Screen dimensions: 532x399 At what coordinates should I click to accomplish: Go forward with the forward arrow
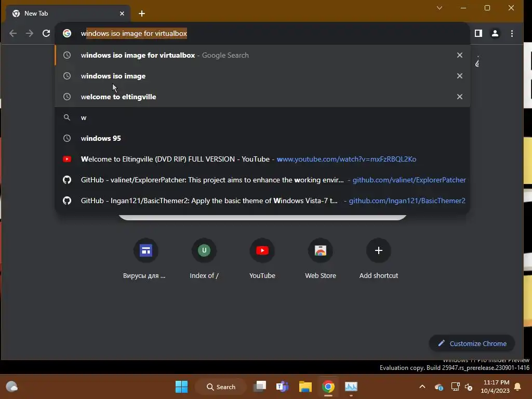tap(30, 33)
